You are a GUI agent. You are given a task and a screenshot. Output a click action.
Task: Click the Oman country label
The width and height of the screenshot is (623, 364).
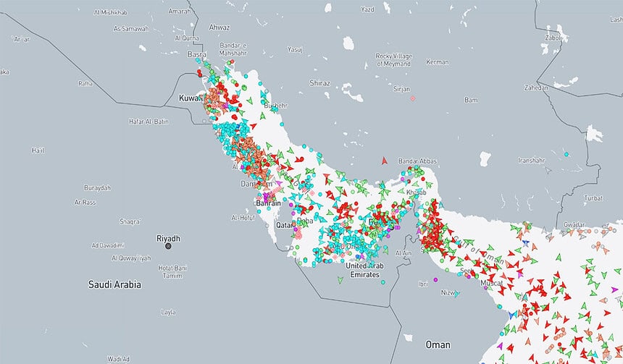(437, 344)
